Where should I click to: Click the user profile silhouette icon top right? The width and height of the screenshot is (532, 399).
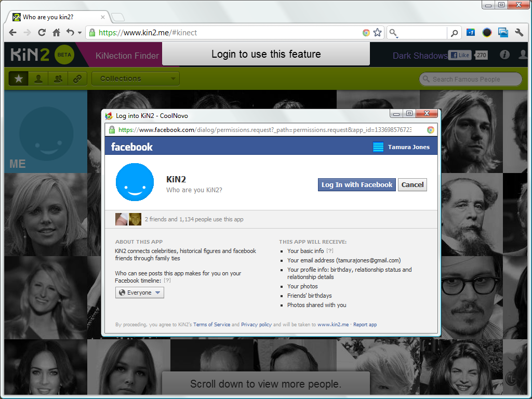pos(523,54)
